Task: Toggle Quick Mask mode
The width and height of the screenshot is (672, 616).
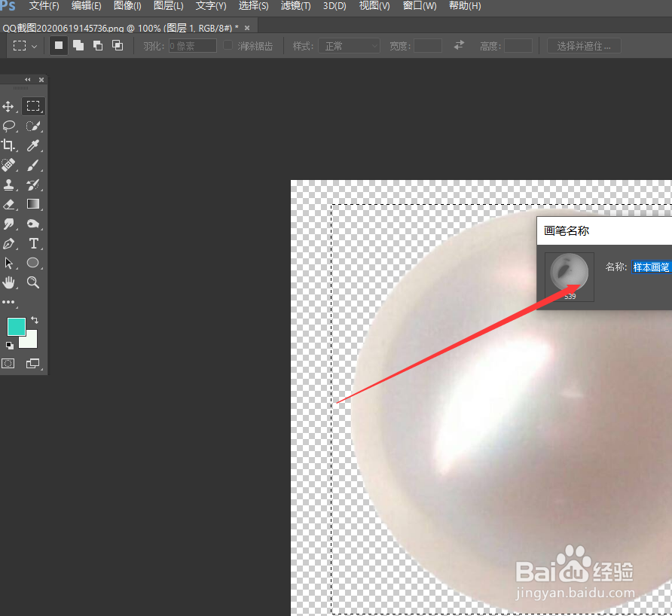Action: click(x=8, y=364)
